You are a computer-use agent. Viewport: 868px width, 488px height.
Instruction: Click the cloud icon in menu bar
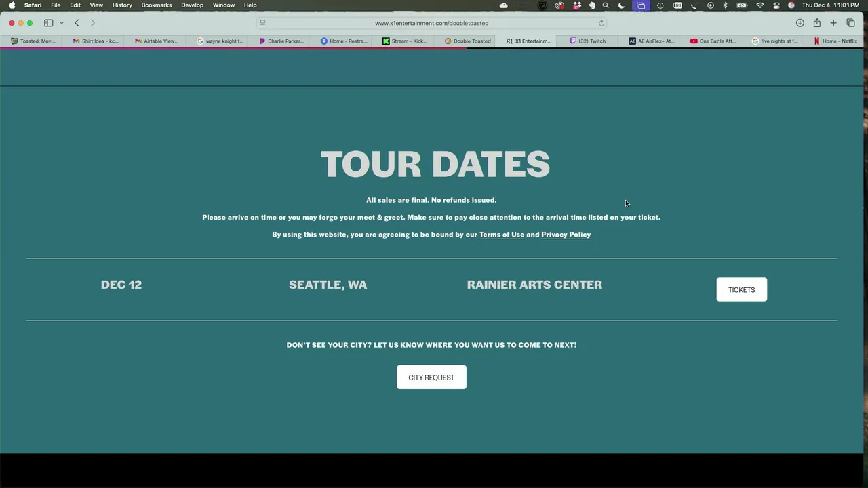tap(504, 5)
